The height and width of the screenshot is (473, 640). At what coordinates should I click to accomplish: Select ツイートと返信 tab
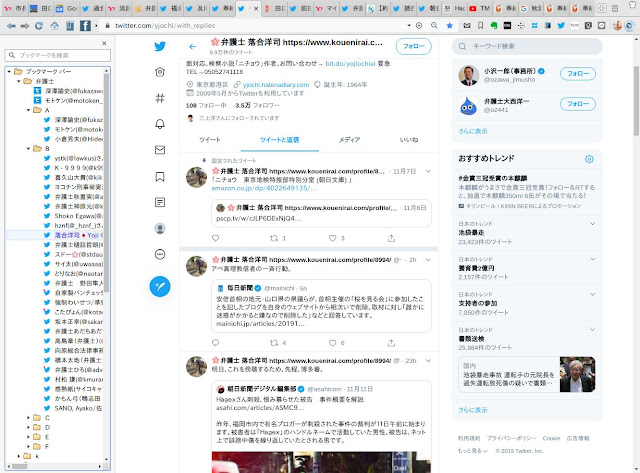[280, 140]
